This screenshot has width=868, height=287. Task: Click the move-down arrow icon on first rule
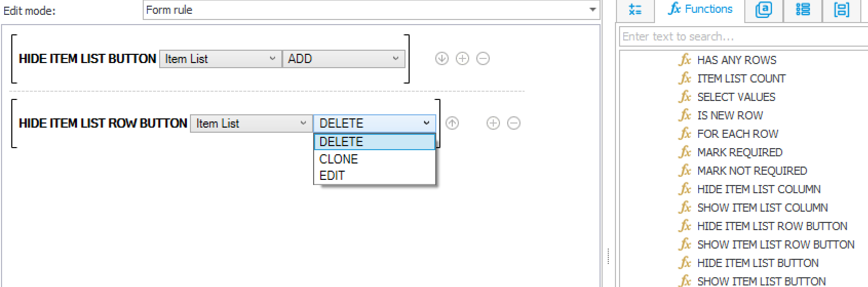[x=441, y=58]
